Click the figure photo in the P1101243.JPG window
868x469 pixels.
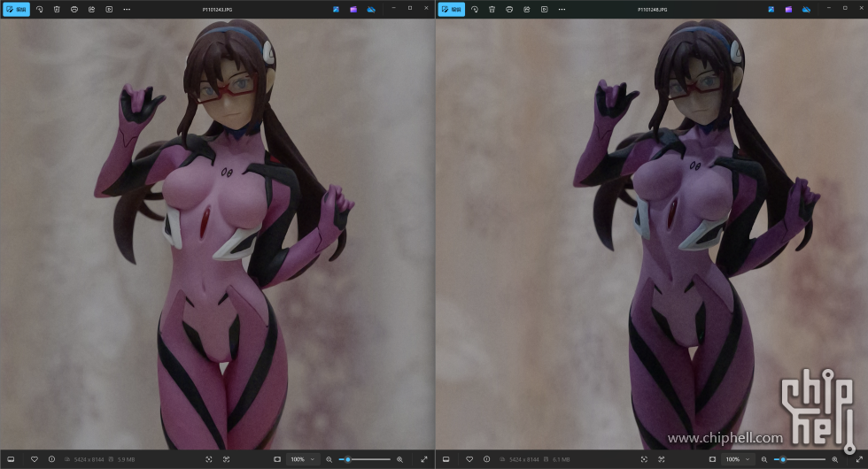point(217,234)
